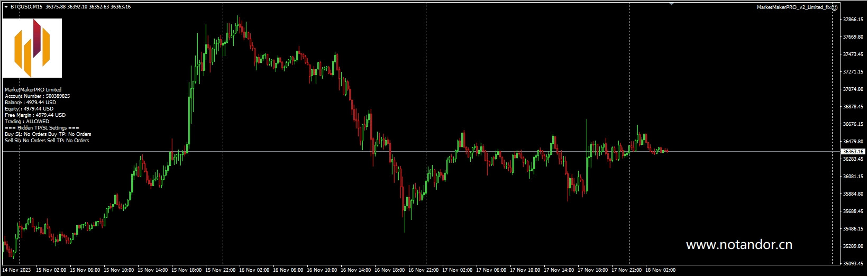868x277 pixels.
Task: Click the 17 Nov 06:00 time axis label
Action: tap(491, 270)
